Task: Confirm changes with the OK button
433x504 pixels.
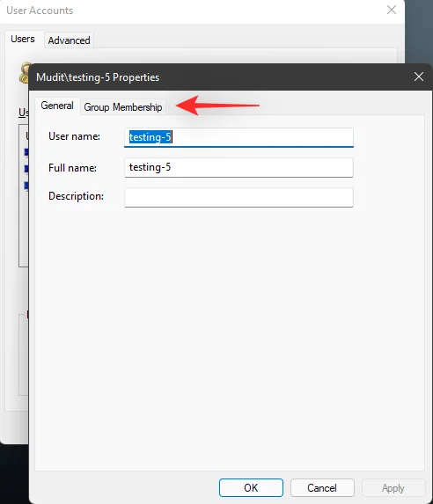Action: pos(251,487)
